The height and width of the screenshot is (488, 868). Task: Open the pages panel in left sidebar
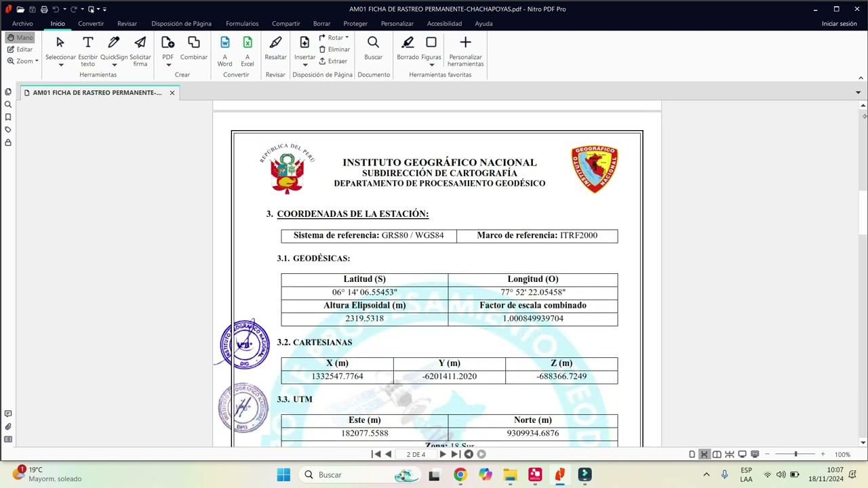[x=8, y=92]
